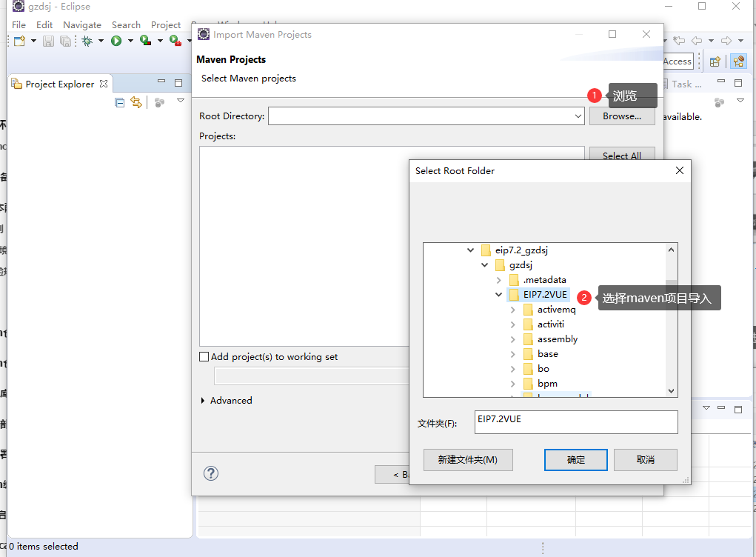
Task: Open the Back history dropdown arrow
Action: [x=711, y=41]
